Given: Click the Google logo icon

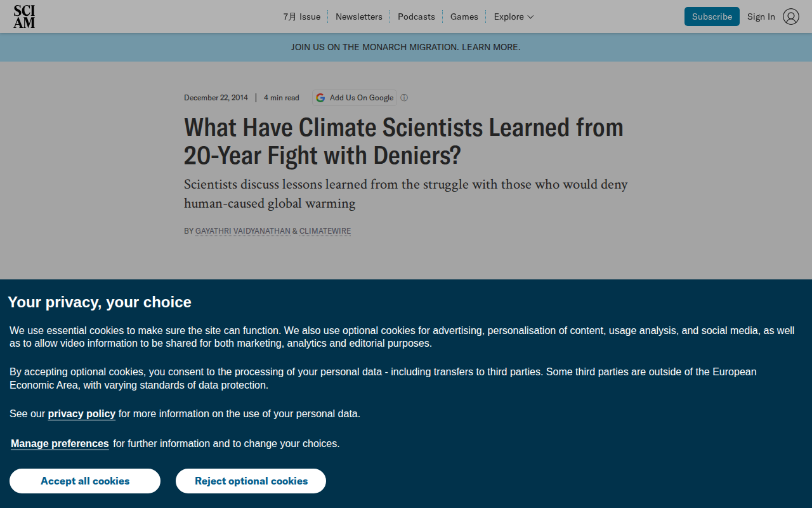Looking at the screenshot, I should tap(320, 98).
